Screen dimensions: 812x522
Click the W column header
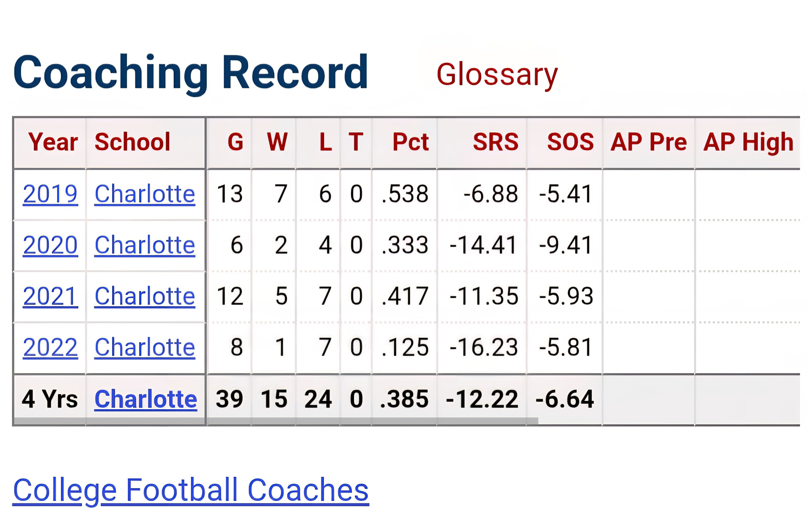coord(277,142)
